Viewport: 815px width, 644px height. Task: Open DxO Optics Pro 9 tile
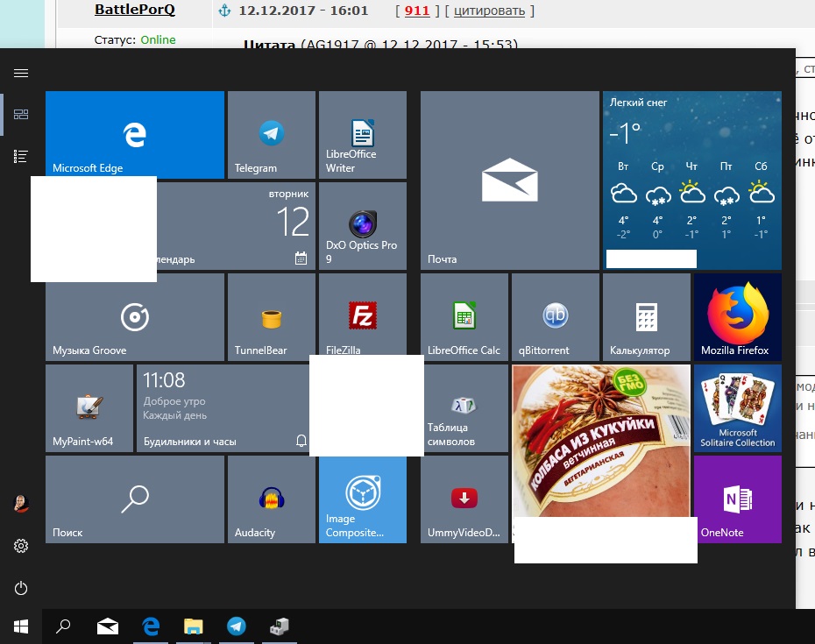[x=362, y=226]
